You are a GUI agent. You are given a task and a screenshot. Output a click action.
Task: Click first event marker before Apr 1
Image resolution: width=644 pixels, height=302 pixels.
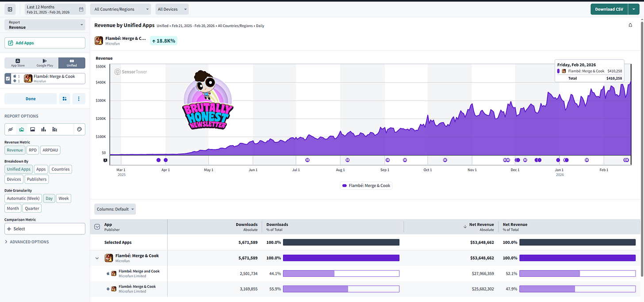[158, 160]
